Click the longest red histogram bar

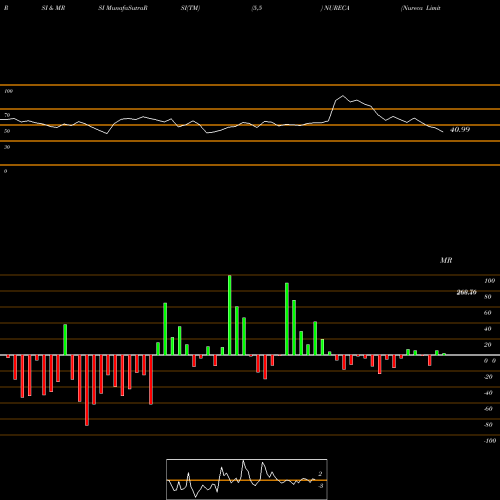87,390
